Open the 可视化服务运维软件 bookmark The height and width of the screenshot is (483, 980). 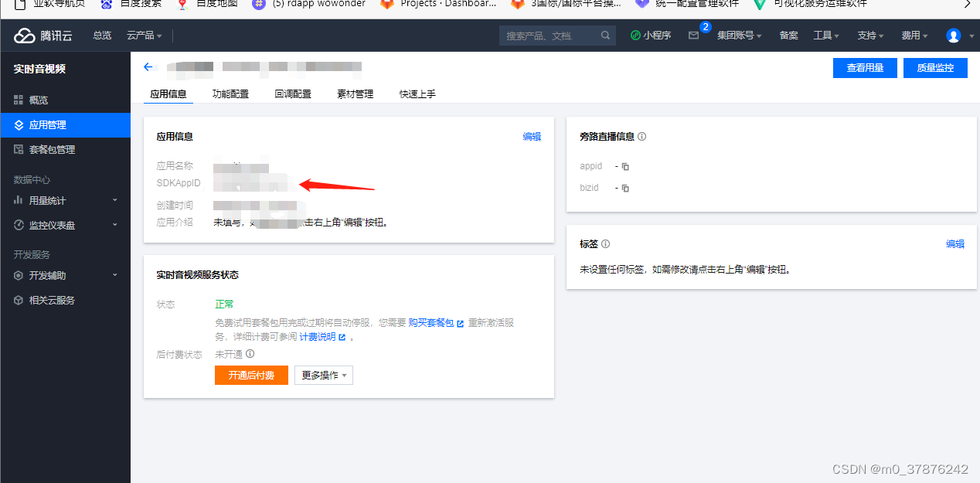click(810, 4)
